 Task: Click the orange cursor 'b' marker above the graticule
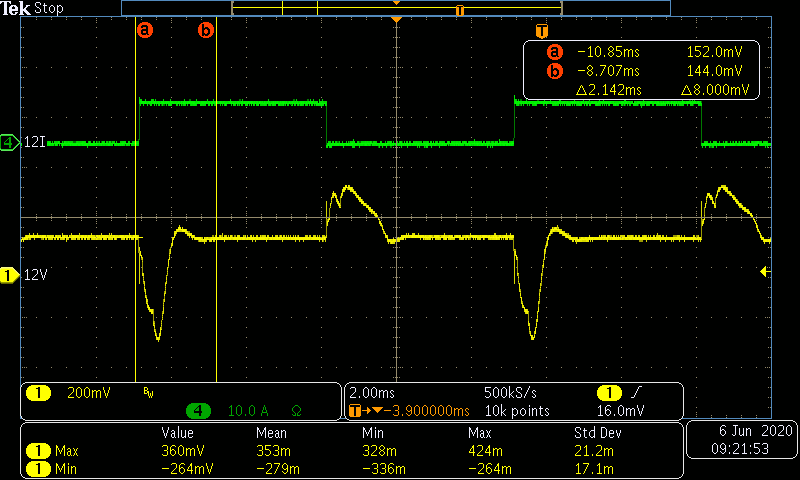click(206, 30)
